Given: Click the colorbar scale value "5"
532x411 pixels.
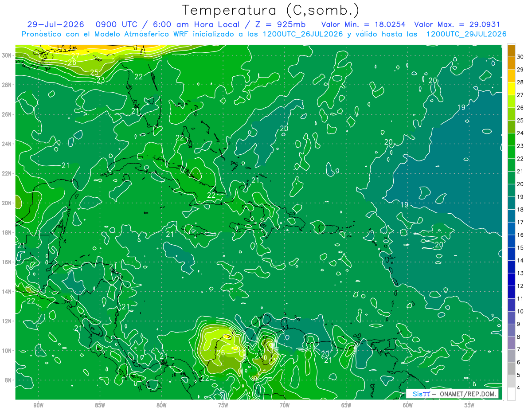Looking at the screenshot, I should (519, 375).
